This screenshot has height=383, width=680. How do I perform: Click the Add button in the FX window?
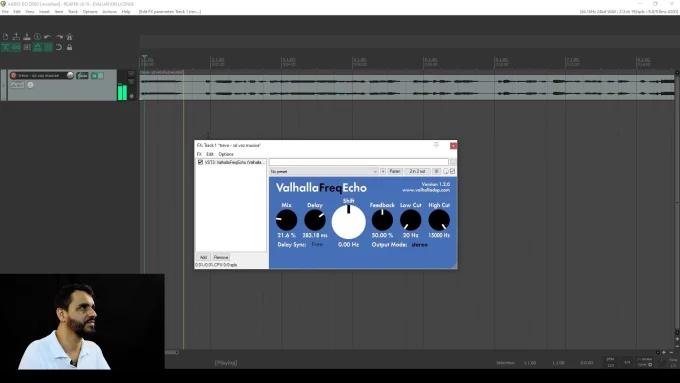203,257
